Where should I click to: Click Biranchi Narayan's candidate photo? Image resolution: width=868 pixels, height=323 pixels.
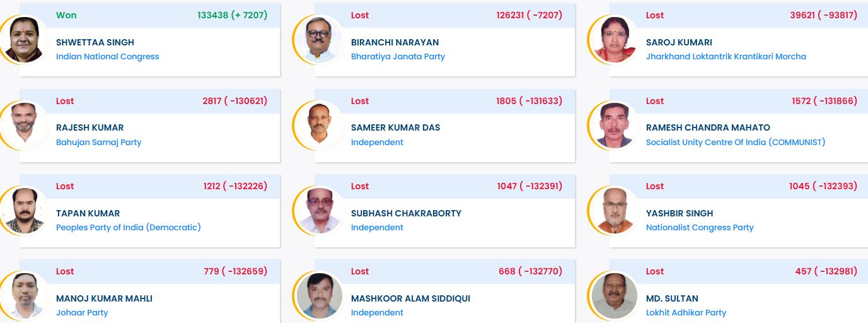point(320,39)
